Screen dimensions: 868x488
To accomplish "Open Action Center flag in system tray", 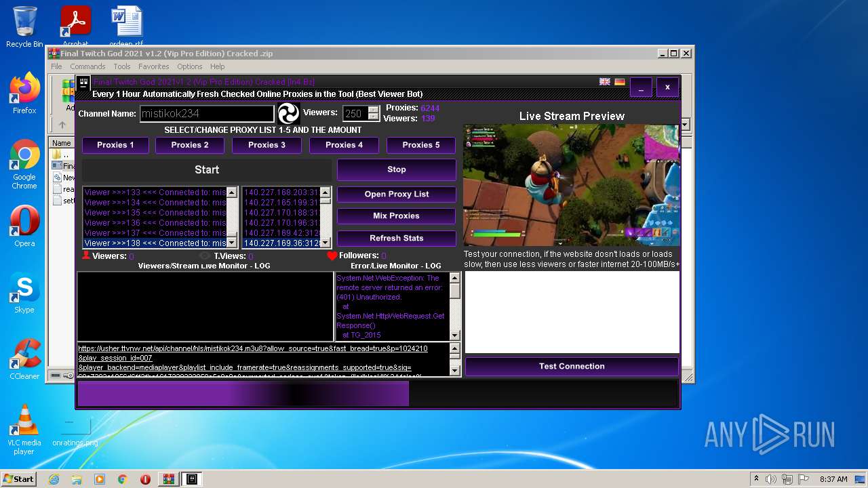I will [x=804, y=479].
